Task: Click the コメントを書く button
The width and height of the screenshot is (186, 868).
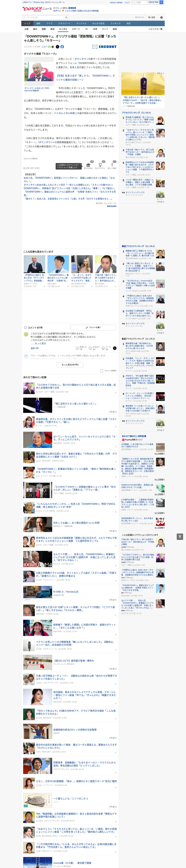Action: click(x=93, y=328)
